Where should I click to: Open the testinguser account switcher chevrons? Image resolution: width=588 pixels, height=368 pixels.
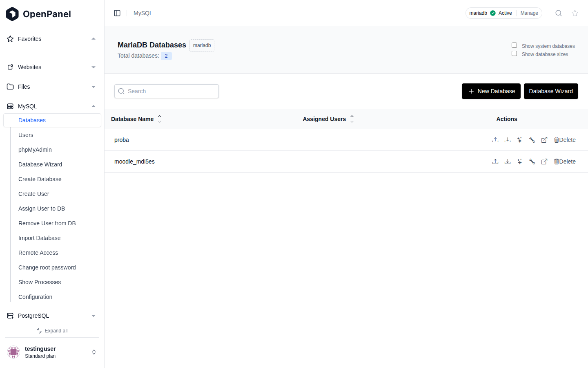pyautogui.click(x=94, y=352)
